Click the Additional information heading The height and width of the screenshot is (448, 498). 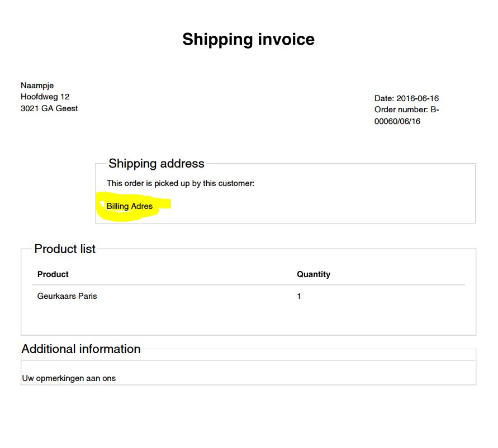(x=81, y=349)
